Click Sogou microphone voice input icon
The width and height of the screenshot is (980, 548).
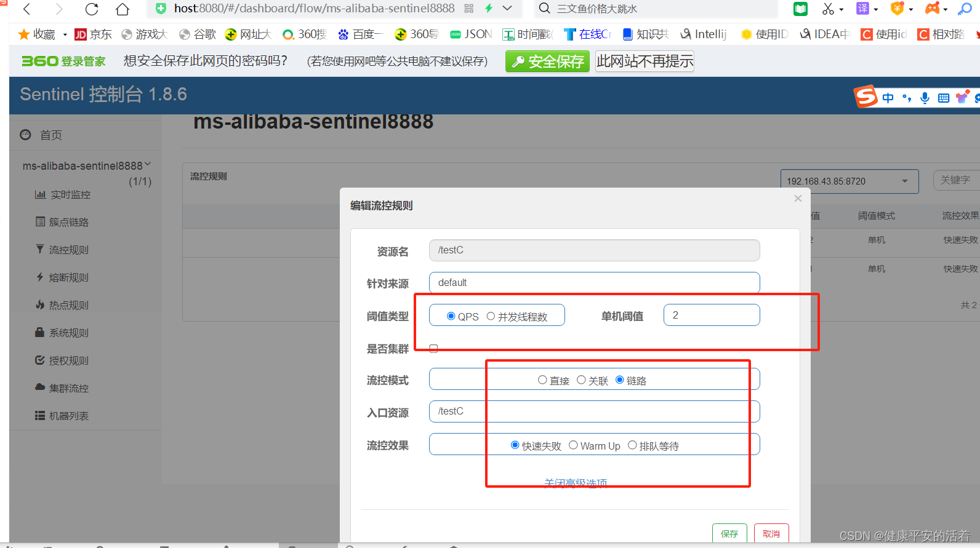(925, 98)
